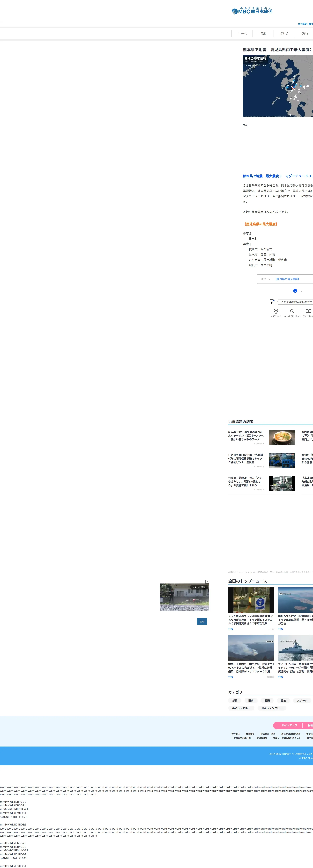Open the テレビ nav menu
Image resolution: width=313 pixels, height=868 pixels.
284,33
